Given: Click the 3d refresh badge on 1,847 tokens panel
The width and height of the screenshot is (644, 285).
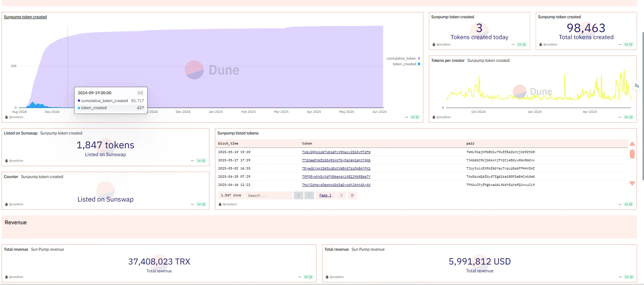Looking at the screenshot, I should 201,161.
